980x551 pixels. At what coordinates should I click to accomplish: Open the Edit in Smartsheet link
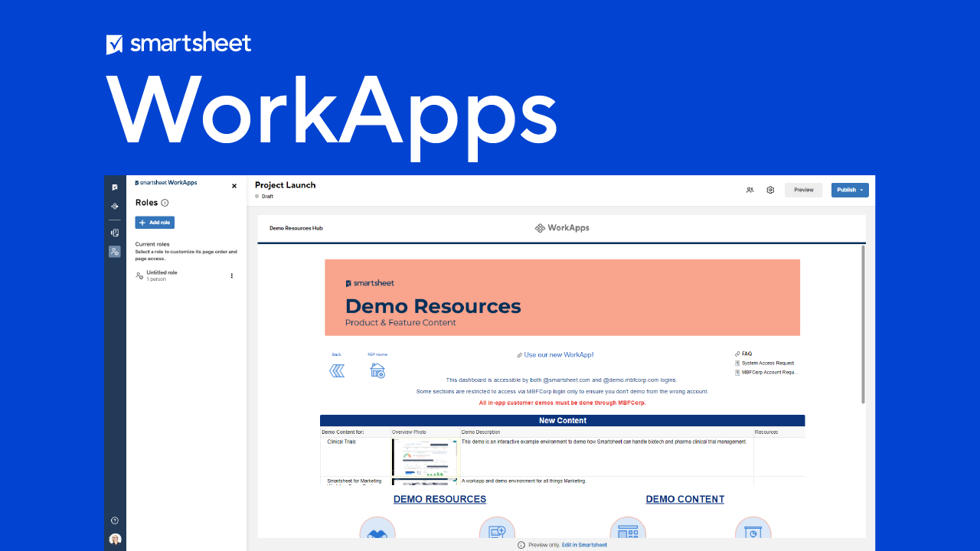pyautogui.click(x=584, y=545)
